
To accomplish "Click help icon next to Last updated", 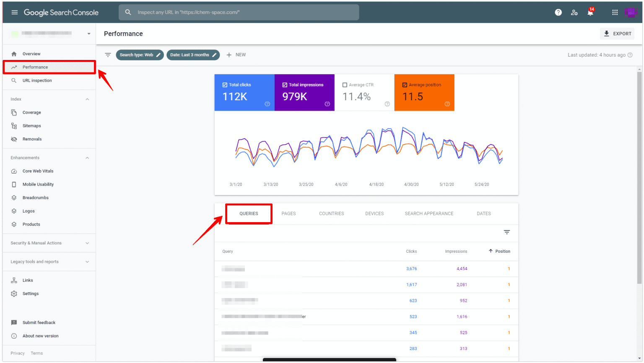I will (x=630, y=55).
